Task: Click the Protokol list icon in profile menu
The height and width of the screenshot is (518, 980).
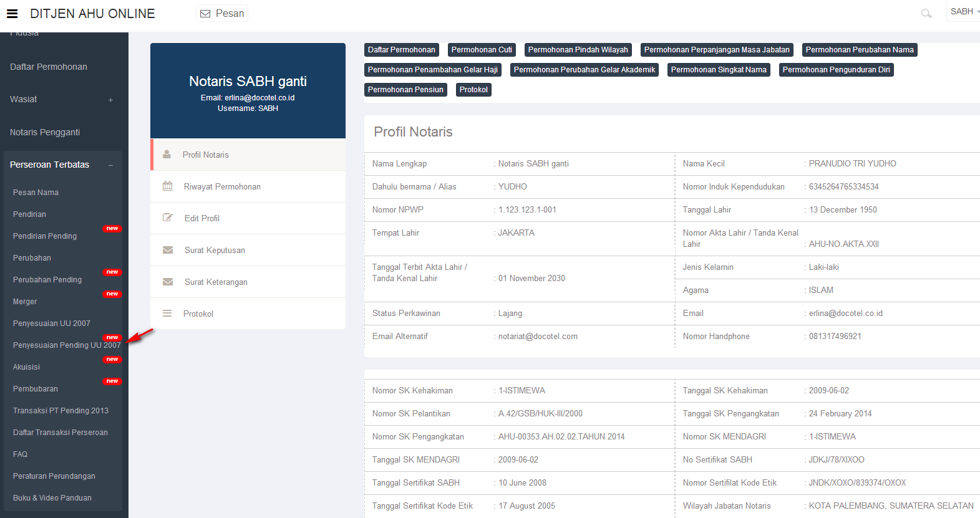Action: 167,314
